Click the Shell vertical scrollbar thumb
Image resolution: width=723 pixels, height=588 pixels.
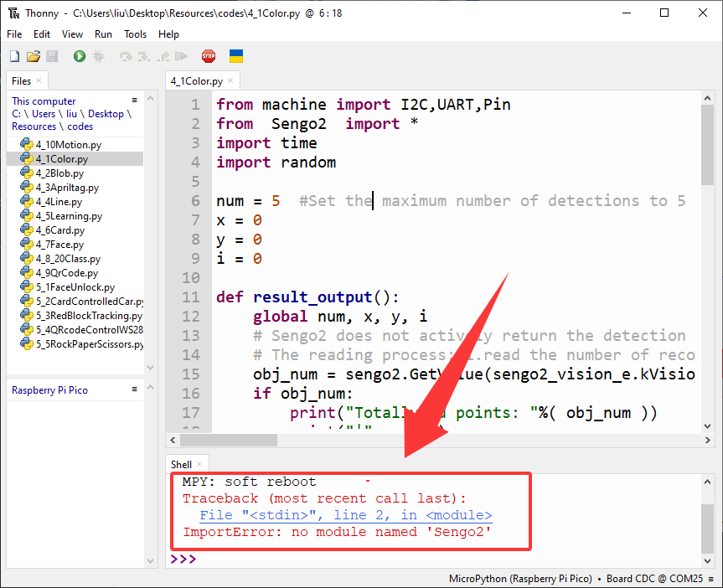[707, 529]
